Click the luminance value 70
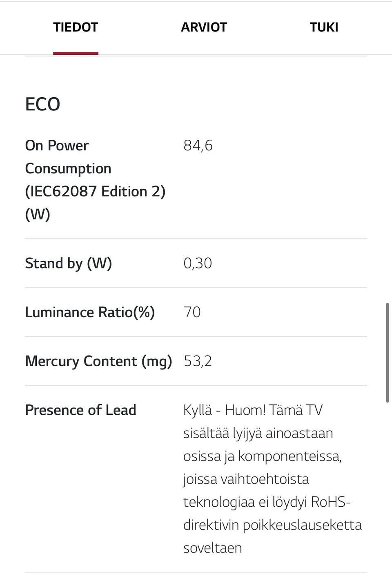Viewport: 392px width, 577px height. [x=192, y=312]
